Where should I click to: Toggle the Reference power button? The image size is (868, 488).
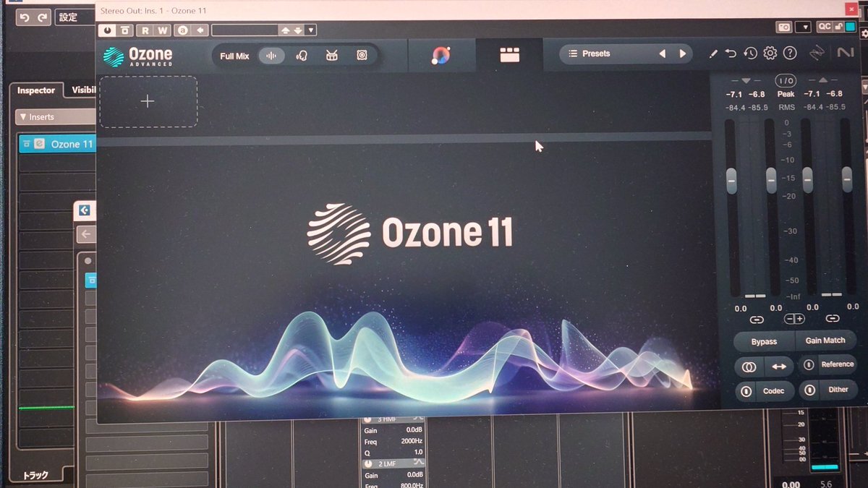point(809,365)
